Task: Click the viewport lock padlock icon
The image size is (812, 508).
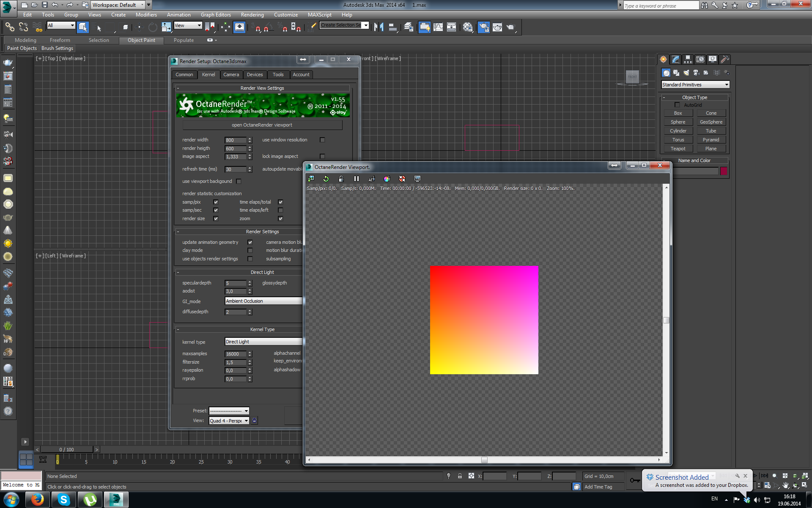Action: point(341,179)
